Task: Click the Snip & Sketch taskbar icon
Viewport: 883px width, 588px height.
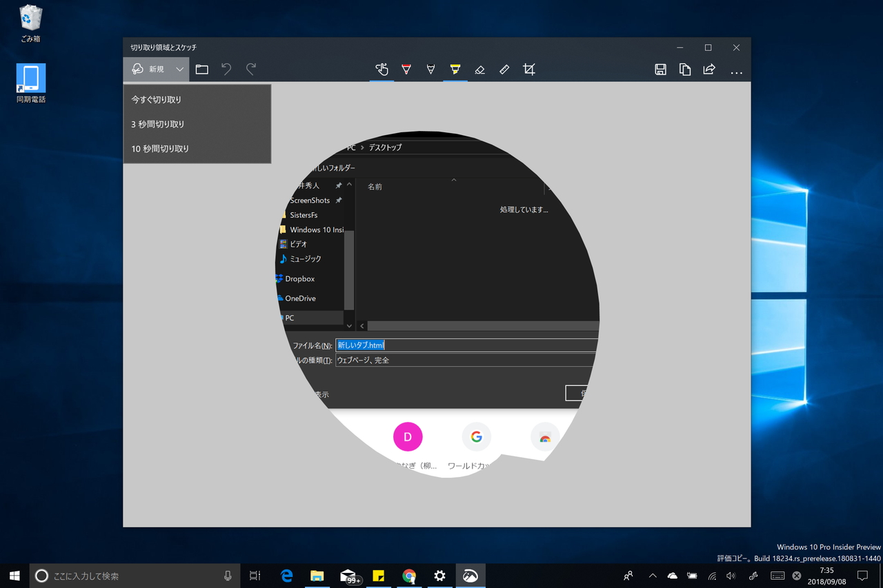Action: (470, 576)
